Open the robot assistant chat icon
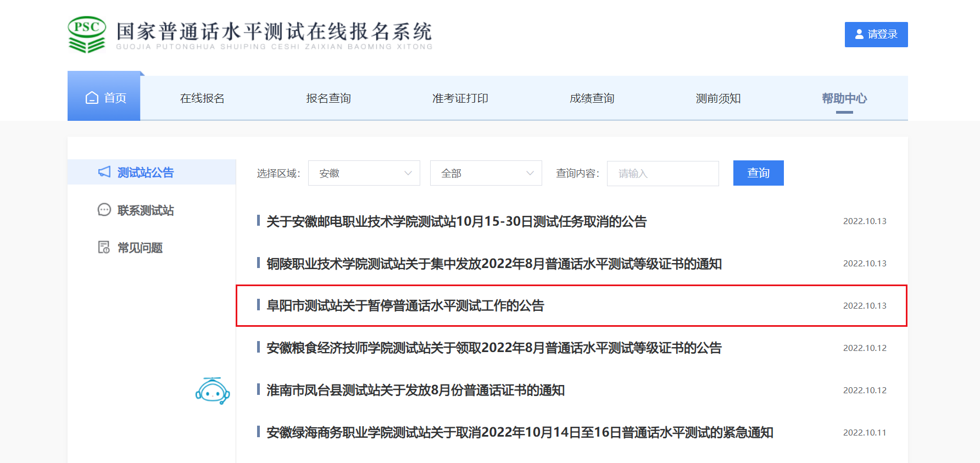The image size is (980, 463). tap(213, 391)
